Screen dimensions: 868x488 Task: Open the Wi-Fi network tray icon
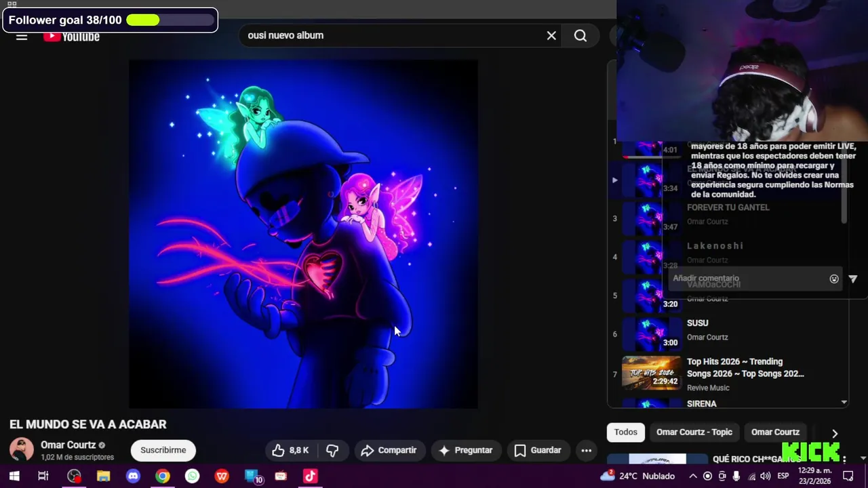coord(751,476)
